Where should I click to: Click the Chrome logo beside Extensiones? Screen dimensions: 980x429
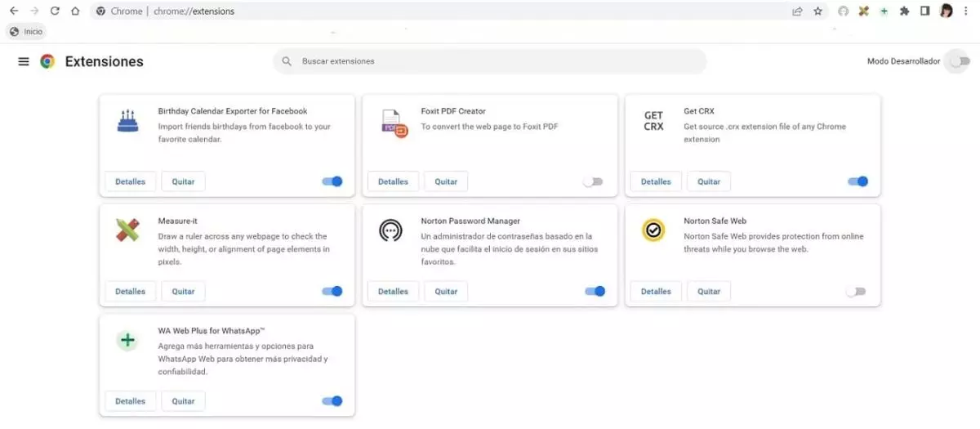tap(47, 61)
